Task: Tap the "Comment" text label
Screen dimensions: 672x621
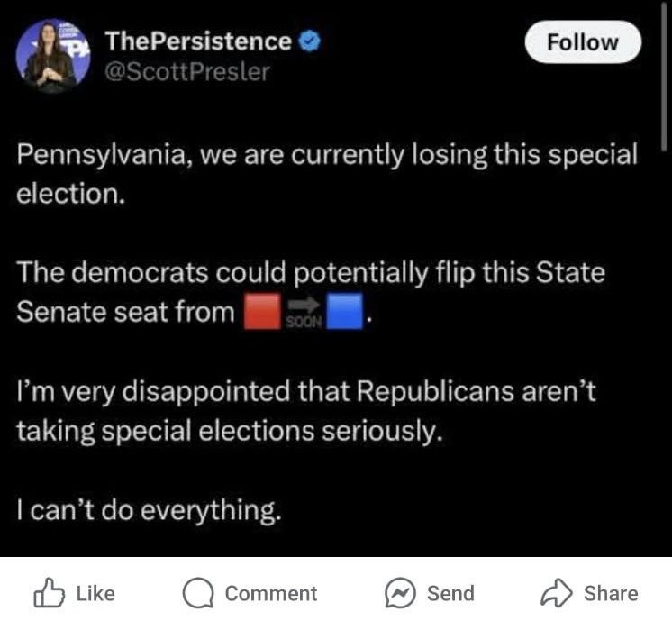Action: 270,593
